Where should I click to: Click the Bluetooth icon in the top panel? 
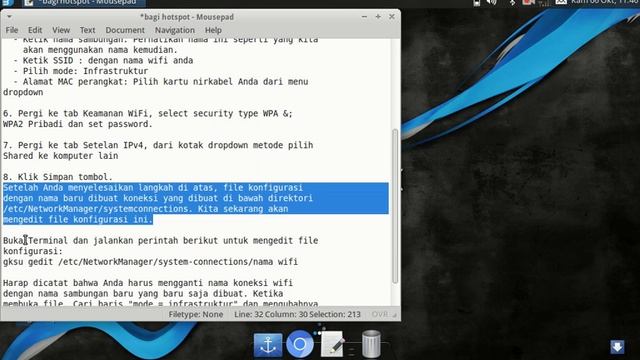tap(512, 2)
